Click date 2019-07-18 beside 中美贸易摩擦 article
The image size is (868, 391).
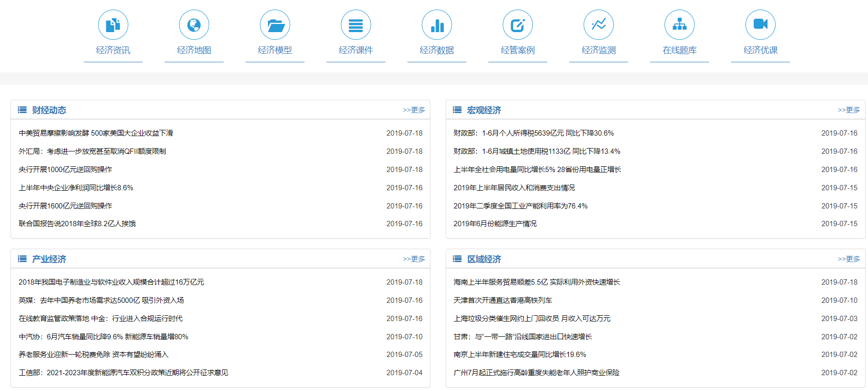point(405,133)
